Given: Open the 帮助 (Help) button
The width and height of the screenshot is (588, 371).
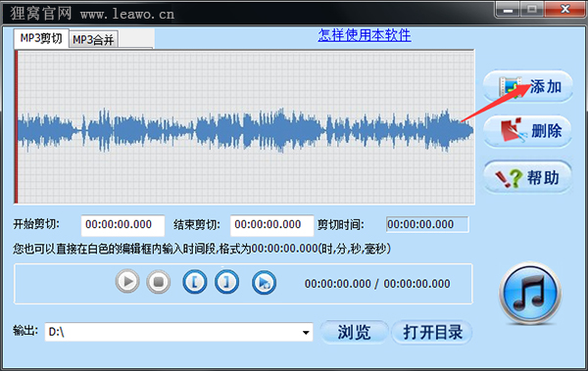Looking at the screenshot, I should point(527,177).
